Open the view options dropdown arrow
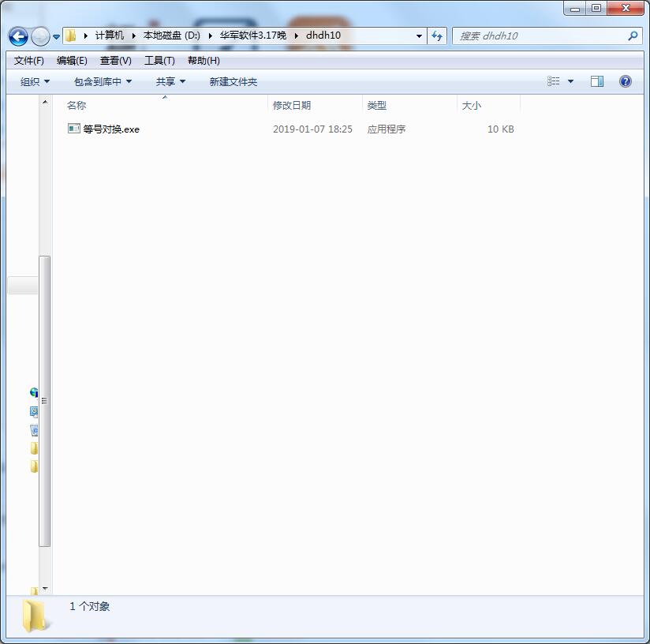The height and width of the screenshot is (644, 650). tap(571, 81)
